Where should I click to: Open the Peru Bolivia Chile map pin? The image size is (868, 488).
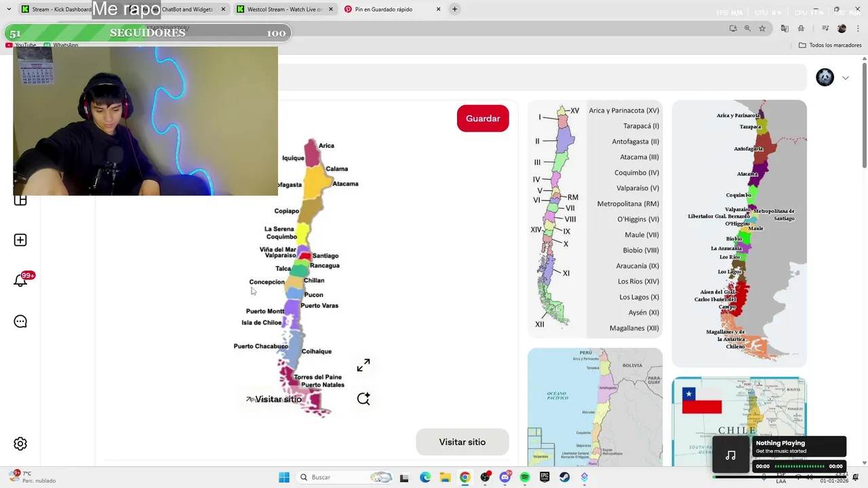pyautogui.click(x=595, y=407)
